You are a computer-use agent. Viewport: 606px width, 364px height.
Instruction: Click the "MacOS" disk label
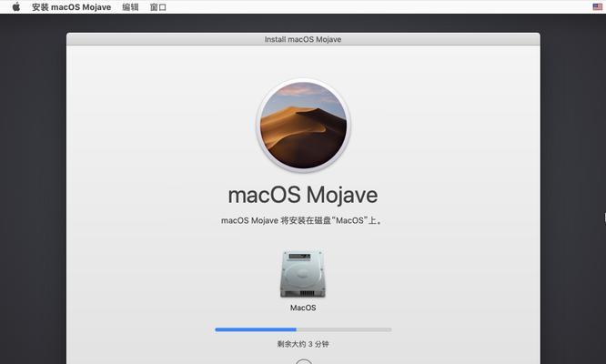point(303,308)
